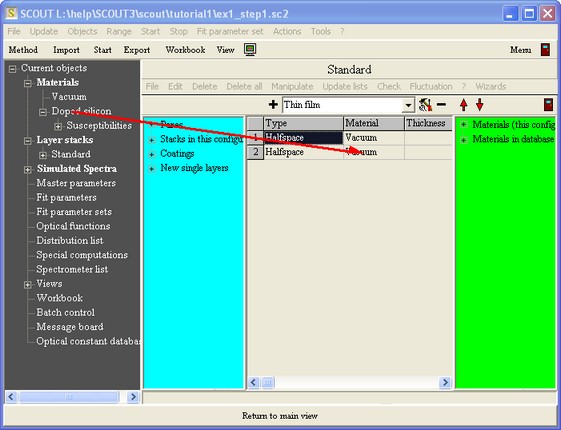Move layer down with red down arrow
561x430 pixels.
[479, 105]
